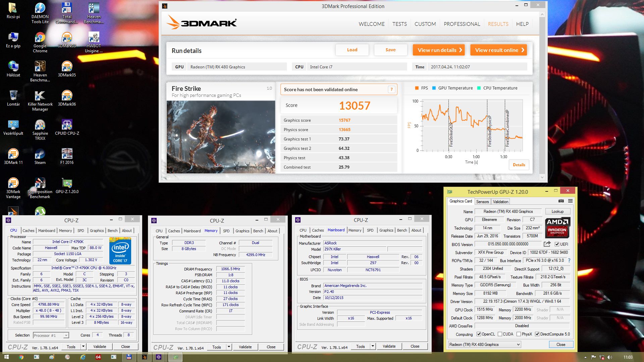
Task: Go to the WELCOME tab in 3DMark
Action: (372, 24)
